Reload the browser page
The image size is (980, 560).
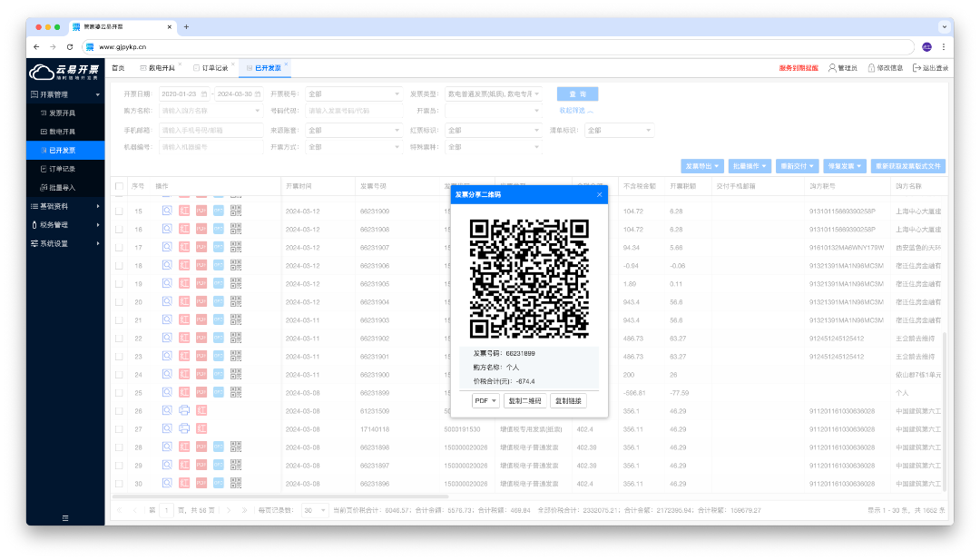tap(69, 47)
